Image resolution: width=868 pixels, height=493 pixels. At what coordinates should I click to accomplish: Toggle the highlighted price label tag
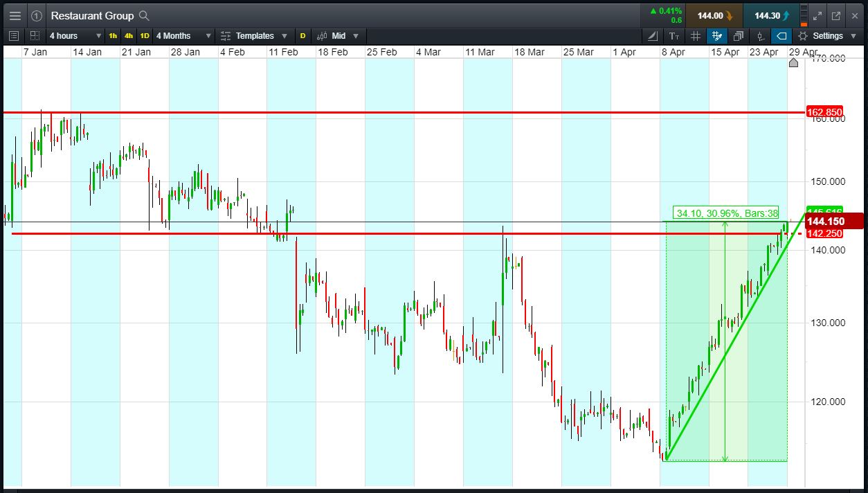[781, 36]
